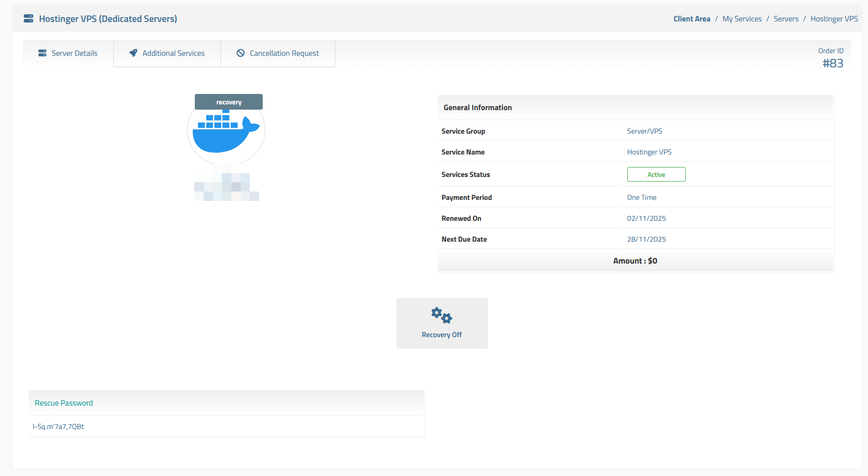Select the rescue password text
Screen dimensions: 868x476
click(x=58, y=426)
